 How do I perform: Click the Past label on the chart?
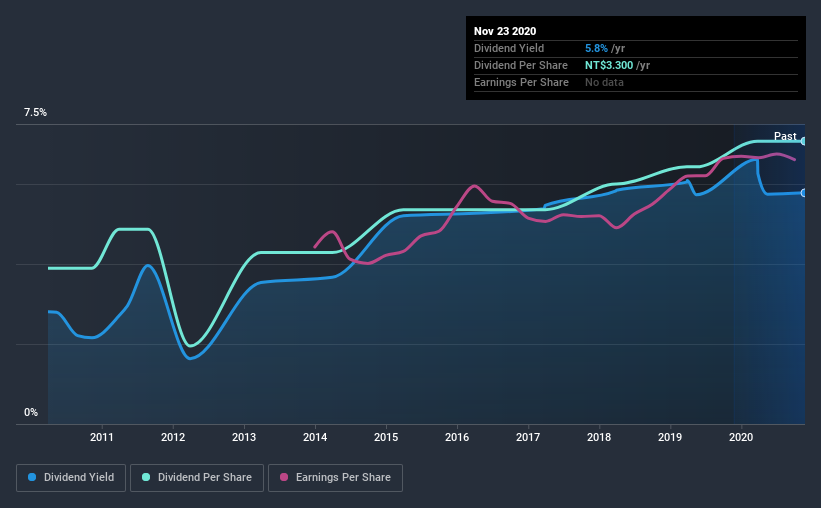pyautogui.click(x=785, y=136)
